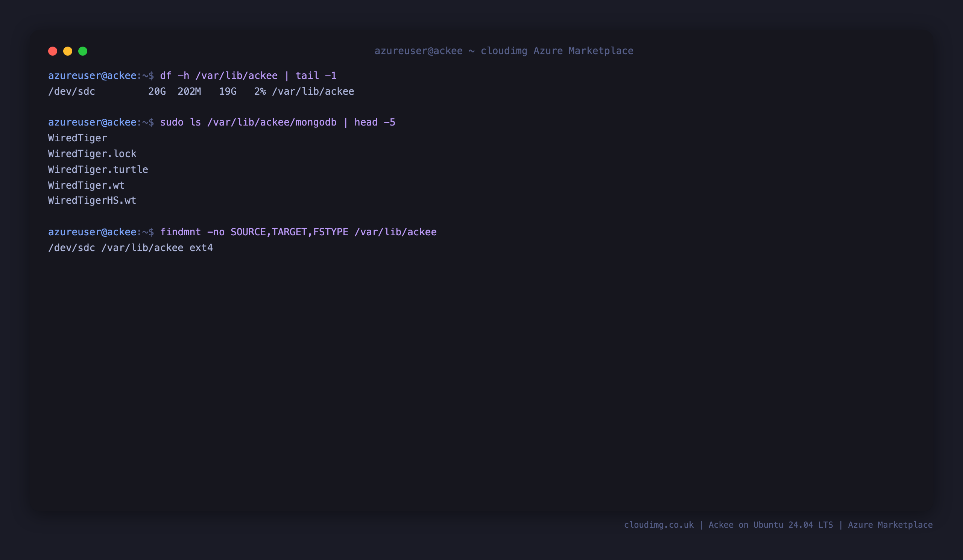Viewport: 963px width, 560px height.
Task: Click the 'WiredTiger.turtle' file entry
Action: (98, 170)
